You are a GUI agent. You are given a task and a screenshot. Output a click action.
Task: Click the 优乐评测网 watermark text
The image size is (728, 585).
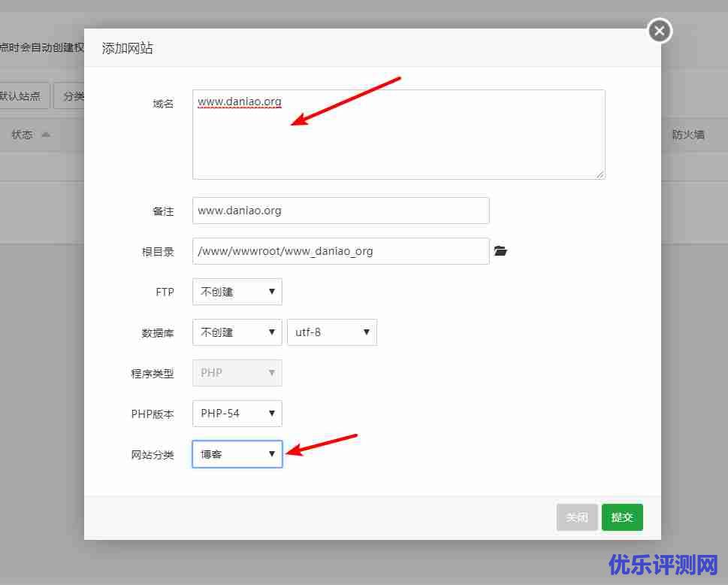pos(663,564)
